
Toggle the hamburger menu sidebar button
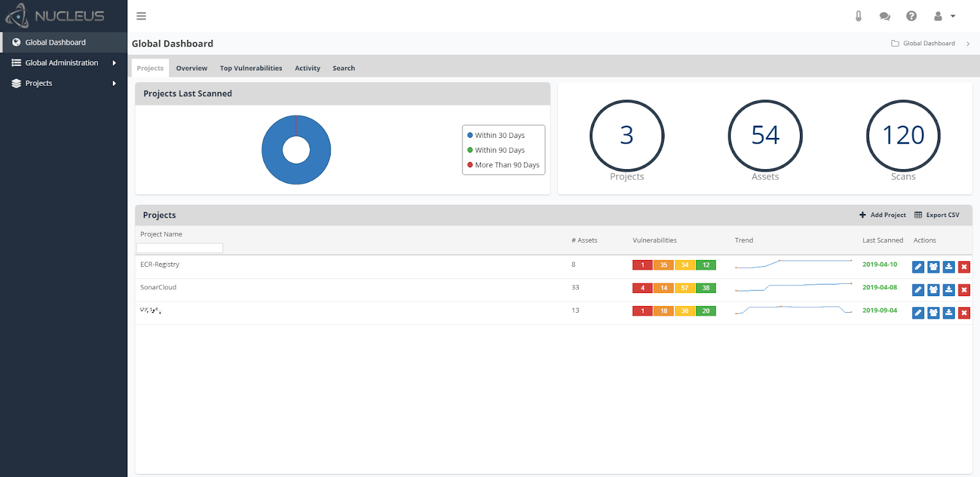coord(141,16)
